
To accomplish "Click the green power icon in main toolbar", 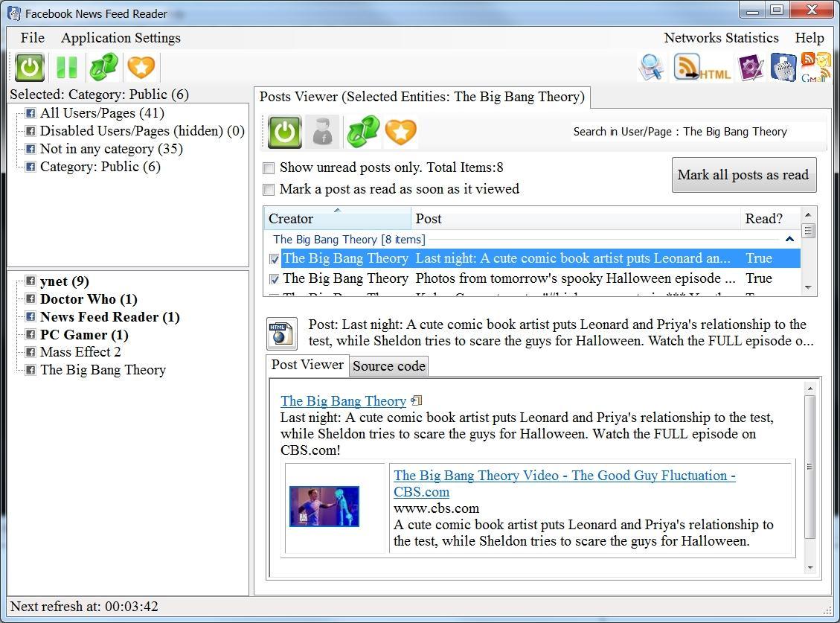I will click(x=30, y=68).
